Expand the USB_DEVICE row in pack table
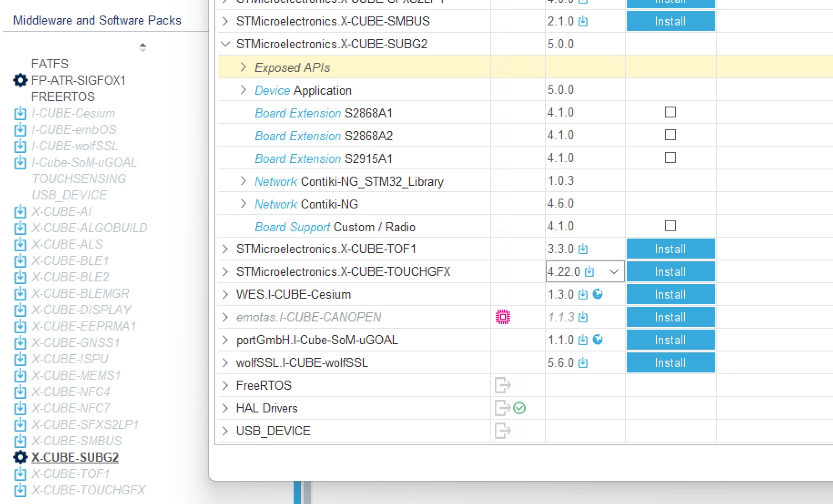 click(225, 431)
